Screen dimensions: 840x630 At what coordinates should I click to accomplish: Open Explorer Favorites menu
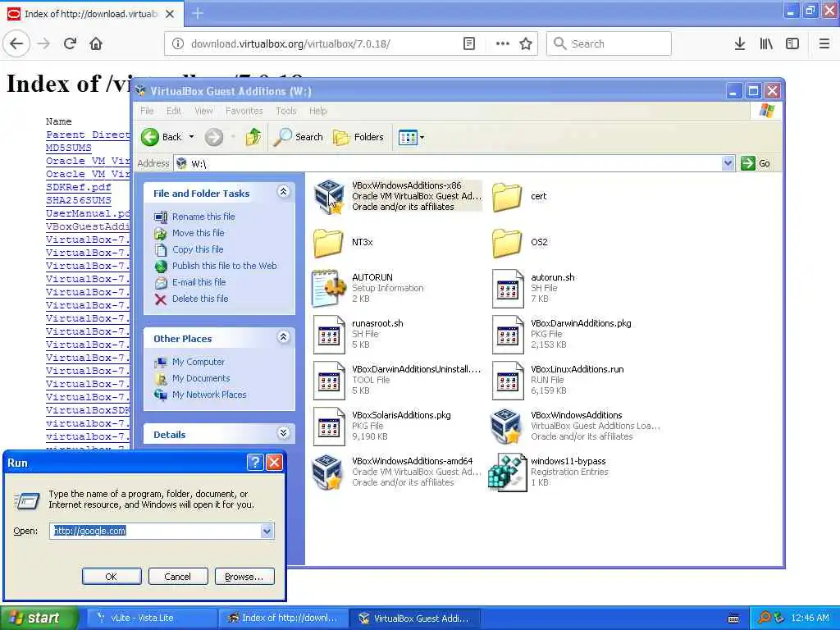(244, 111)
